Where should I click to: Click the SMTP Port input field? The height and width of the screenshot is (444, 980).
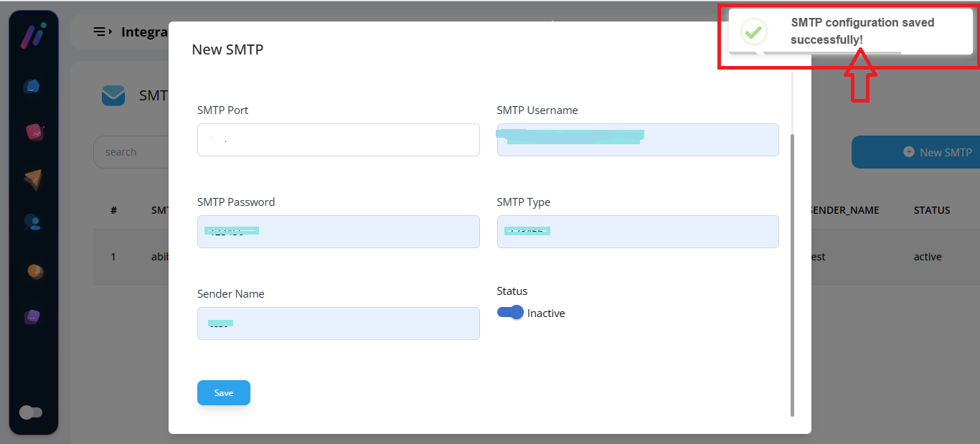tap(338, 140)
